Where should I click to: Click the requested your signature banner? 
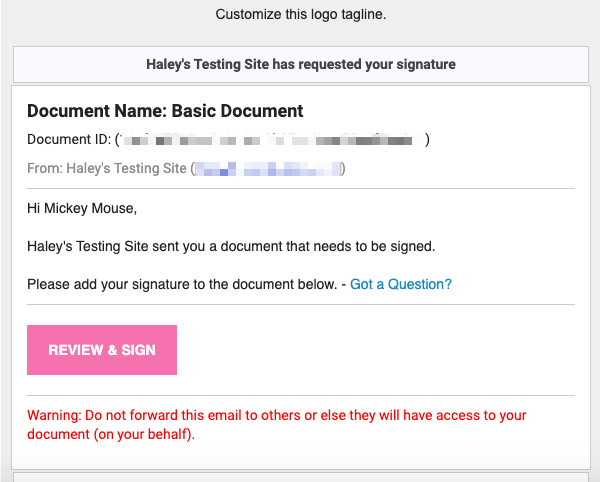[x=301, y=64]
